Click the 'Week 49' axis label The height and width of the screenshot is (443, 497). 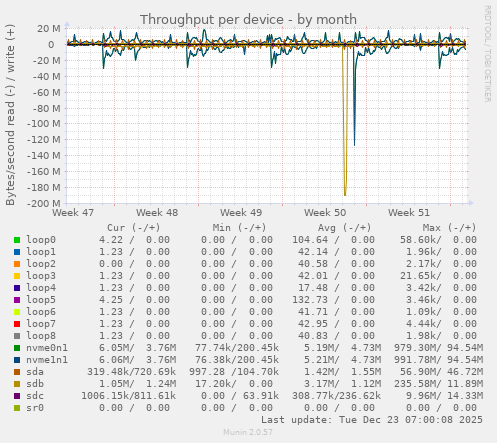pos(241,213)
